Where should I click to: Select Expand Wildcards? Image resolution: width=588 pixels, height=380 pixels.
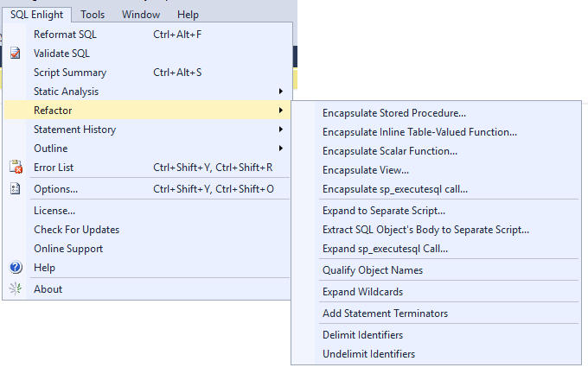point(436,292)
